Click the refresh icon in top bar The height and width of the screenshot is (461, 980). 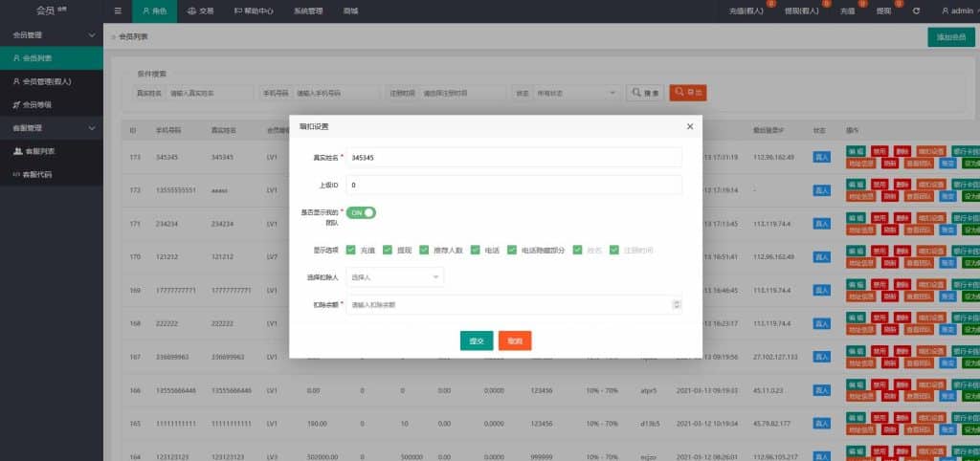point(916,11)
